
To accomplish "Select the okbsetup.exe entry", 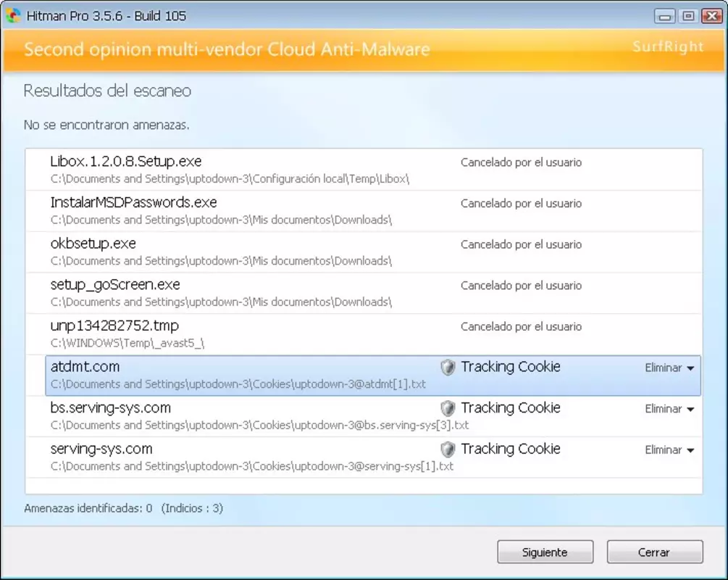I will pos(364,252).
